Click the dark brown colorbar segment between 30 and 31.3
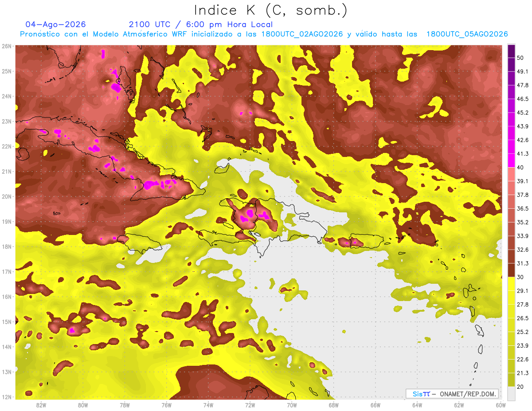Viewport: 532px width, 411px height. point(511,270)
